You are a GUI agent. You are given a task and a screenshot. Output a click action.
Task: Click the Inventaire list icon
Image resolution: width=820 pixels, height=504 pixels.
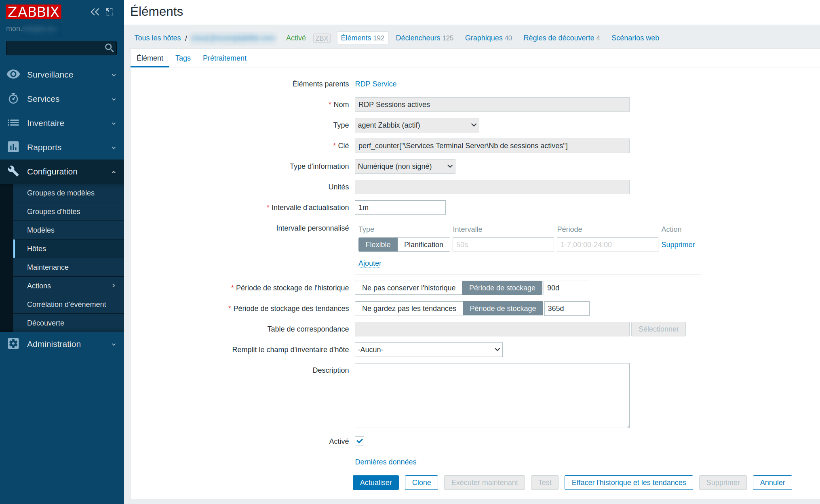pos(13,123)
